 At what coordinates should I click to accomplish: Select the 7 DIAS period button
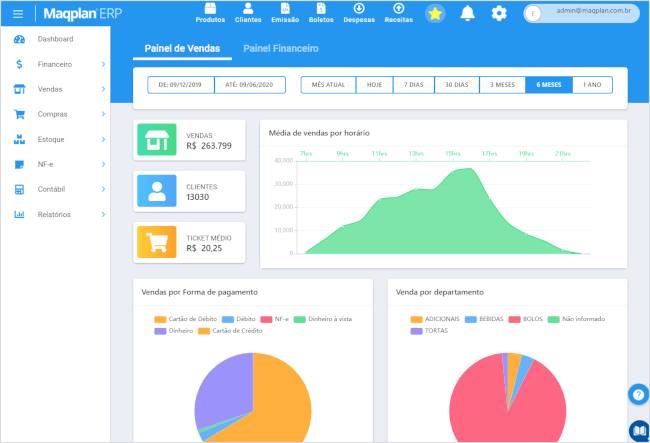tap(414, 85)
